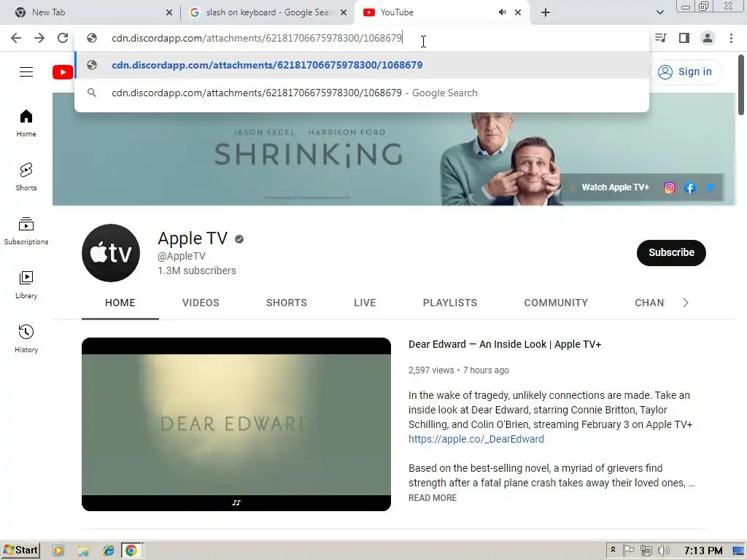The height and width of the screenshot is (560, 747).
Task: Open Windows Explorer folder from taskbar
Action: click(x=83, y=551)
